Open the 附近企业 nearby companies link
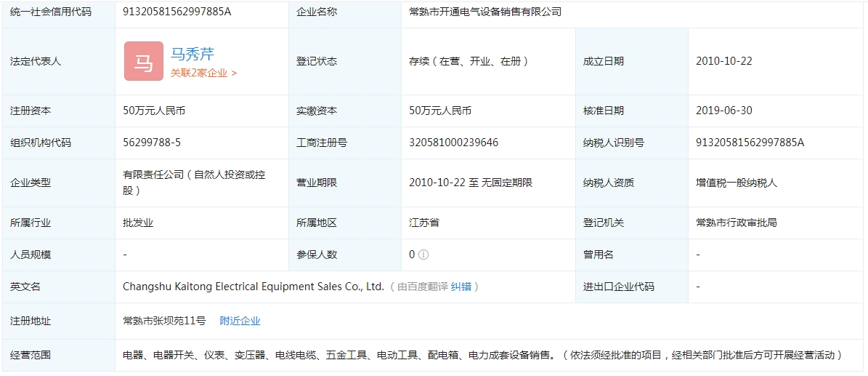The width and height of the screenshot is (868, 376). (x=240, y=321)
